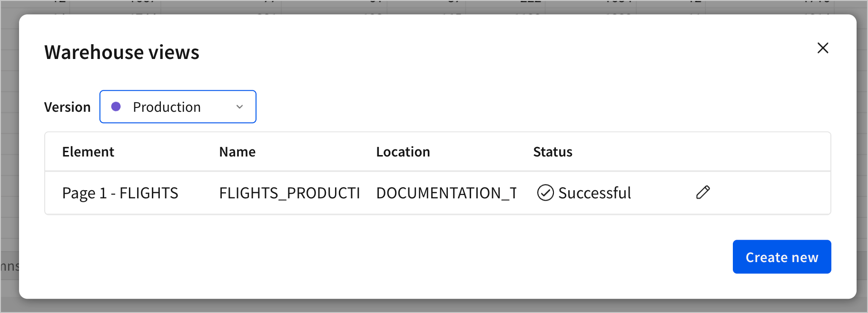Click the X to close the Warehouse views dialog

(823, 48)
